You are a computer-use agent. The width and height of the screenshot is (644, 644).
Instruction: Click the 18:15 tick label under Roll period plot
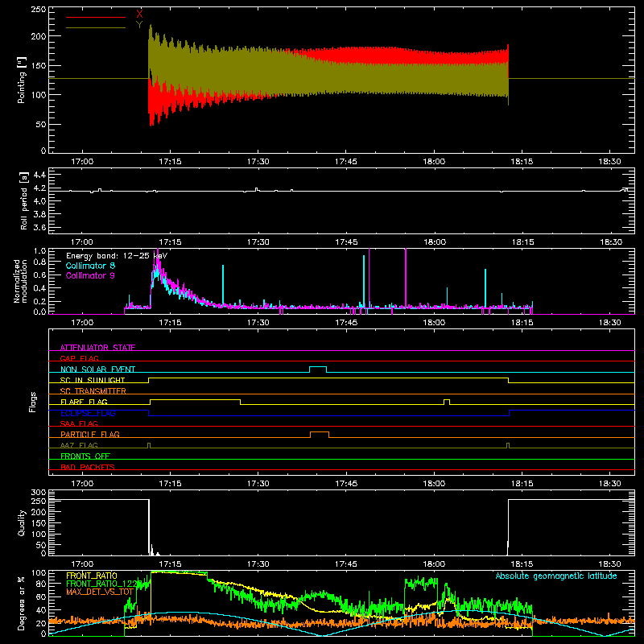522,242
